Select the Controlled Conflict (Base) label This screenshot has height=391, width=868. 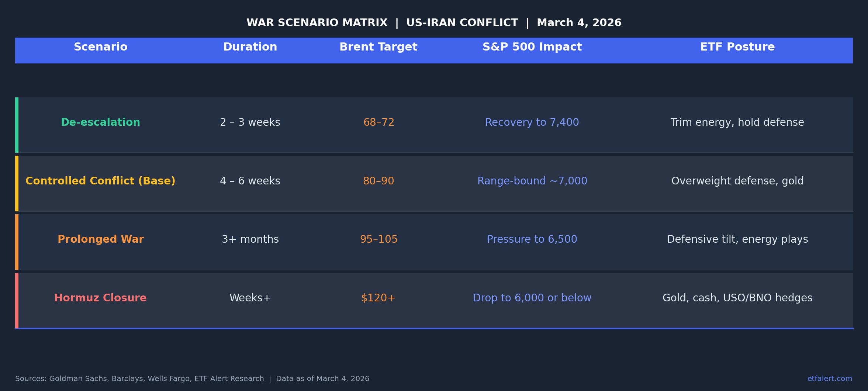coord(100,181)
